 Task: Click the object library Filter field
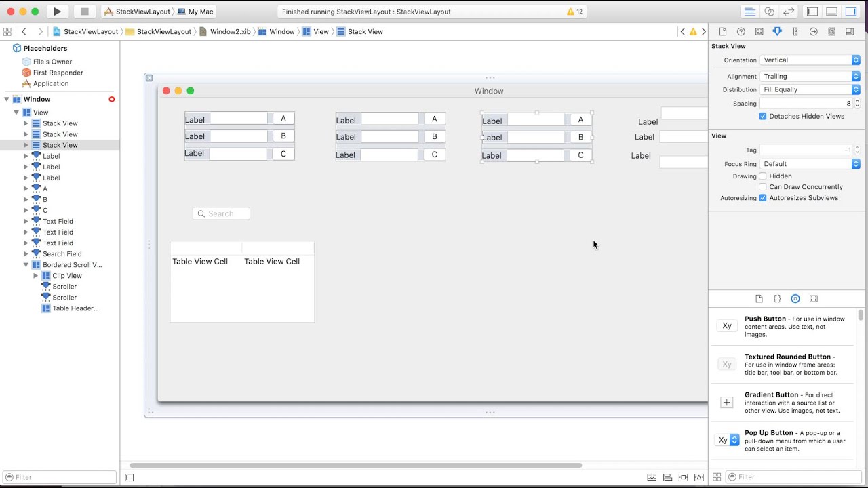(793, 477)
